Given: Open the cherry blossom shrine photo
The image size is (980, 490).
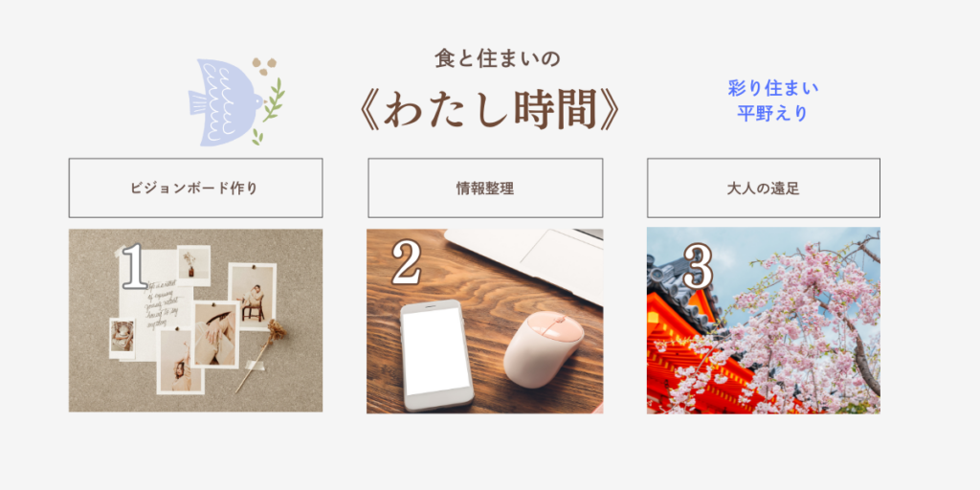Looking at the screenshot, I should coord(763,321).
